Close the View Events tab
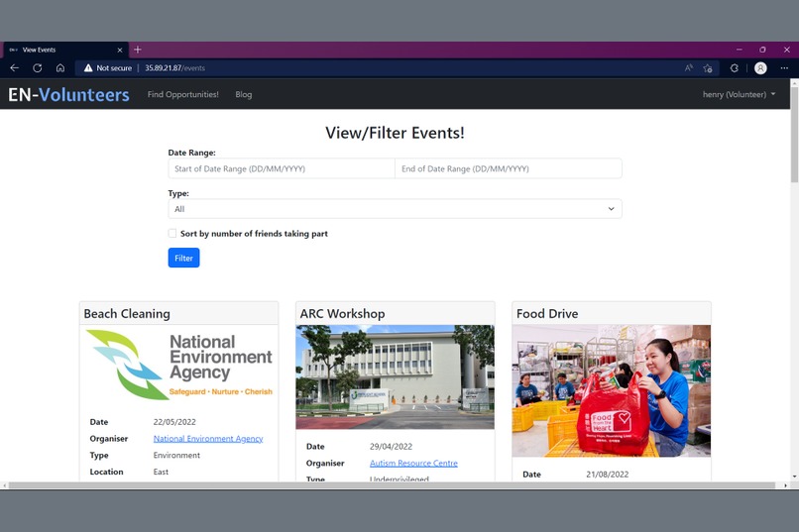This screenshot has width=799, height=532. click(x=120, y=50)
